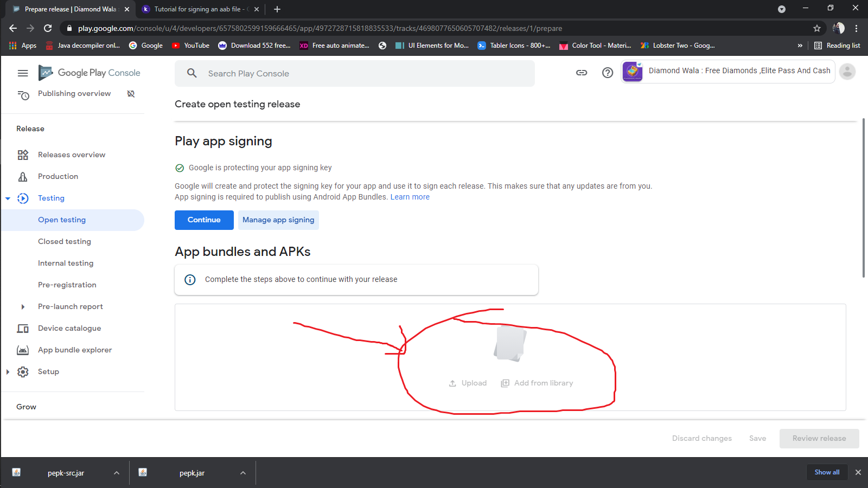The image size is (868, 488).
Task: Click the App bundle explorer icon
Action: 23,350
